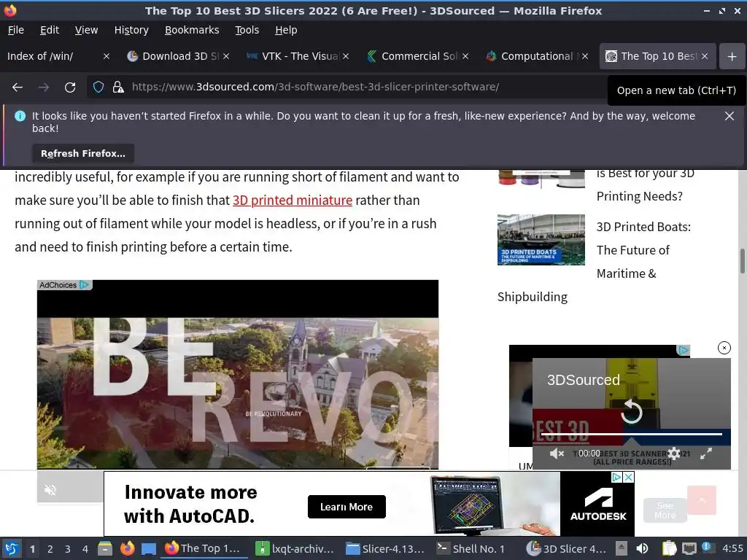Viewport: 747px width, 560px height.
Task: Jump to top with the red arrow button
Action: pos(701,500)
